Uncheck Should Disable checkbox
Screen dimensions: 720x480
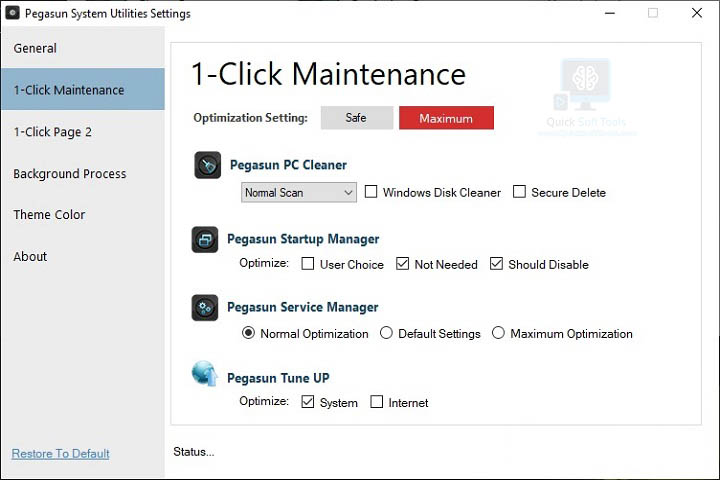(x=496, y=264)
